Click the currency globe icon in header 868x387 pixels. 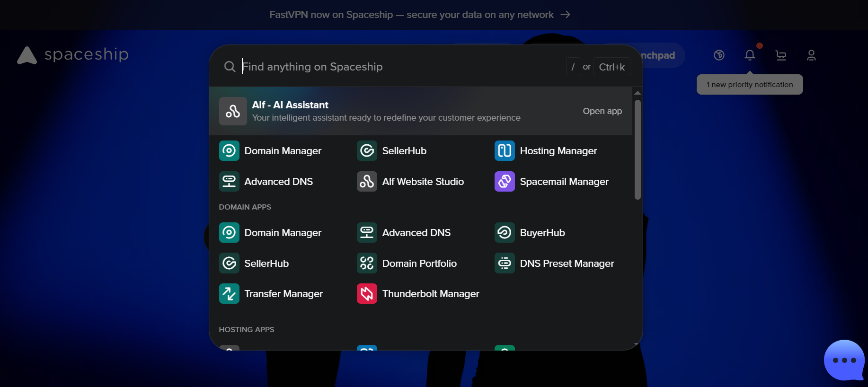pyautogui.click(x=719, y=55)
